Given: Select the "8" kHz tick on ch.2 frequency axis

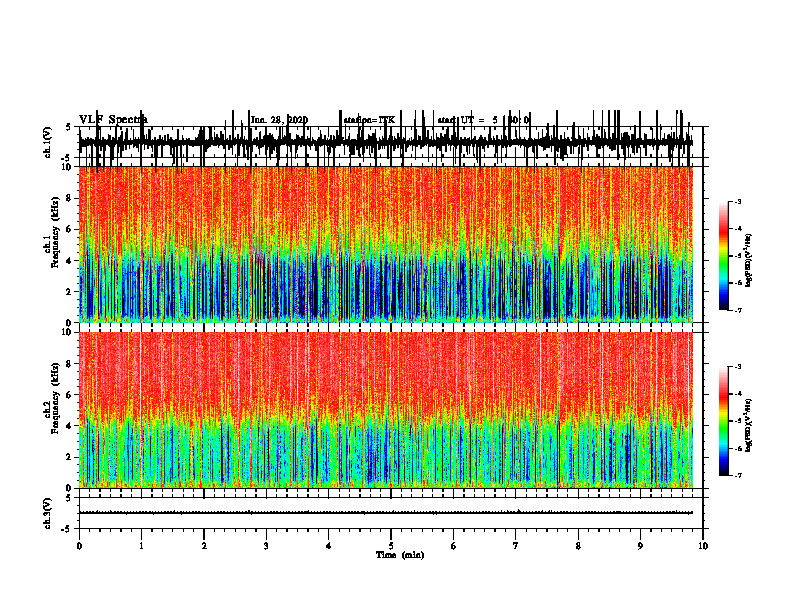Looking at the screenshot, I should click(x=69, y=364).
